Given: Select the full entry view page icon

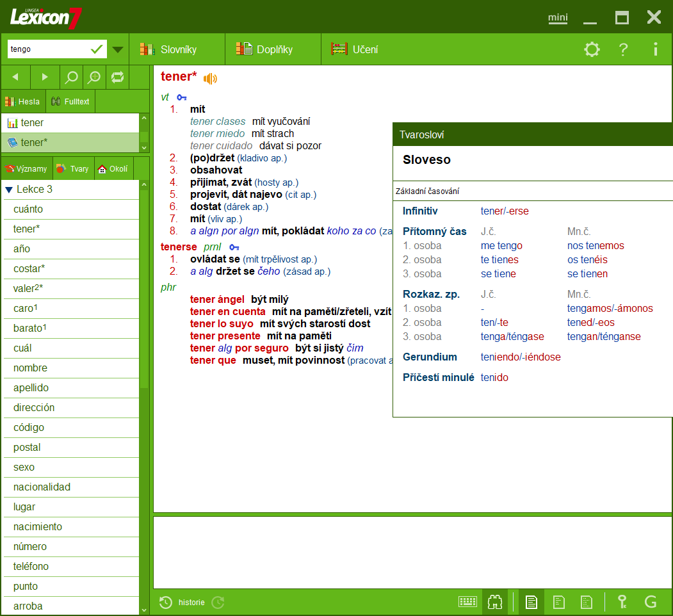Looking at the screenshot, I should click(531, 602).
